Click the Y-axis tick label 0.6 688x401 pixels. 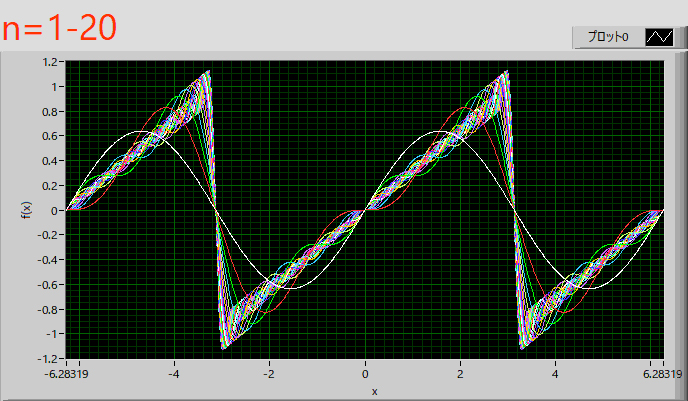pyautogui.click(x=49, y=136)
